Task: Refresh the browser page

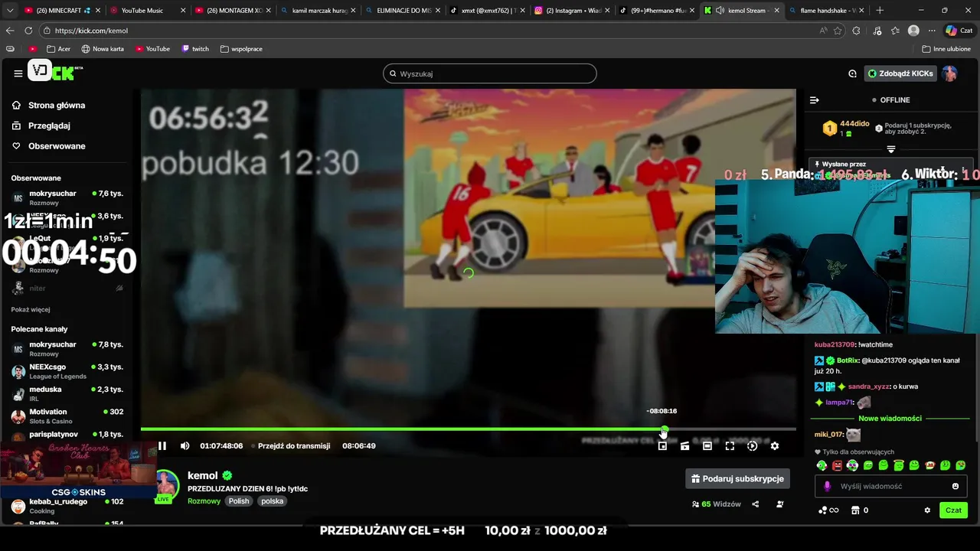Action: 28,31
